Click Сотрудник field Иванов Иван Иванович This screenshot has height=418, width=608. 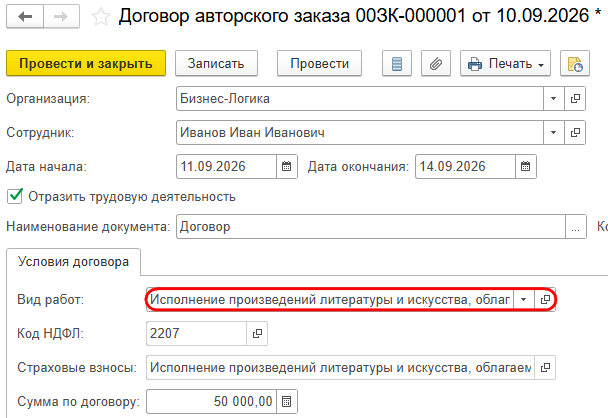(x=359, y=133)
